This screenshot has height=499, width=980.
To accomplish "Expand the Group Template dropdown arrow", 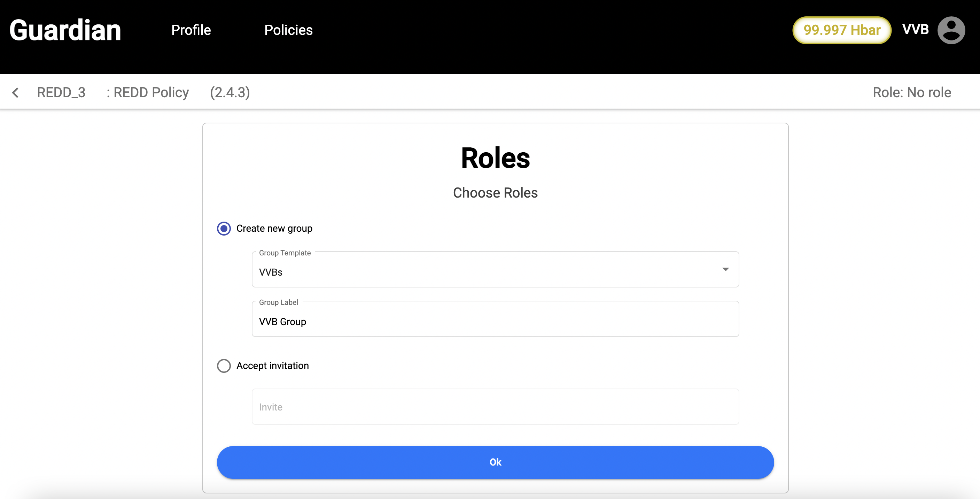I will point(725,269).
